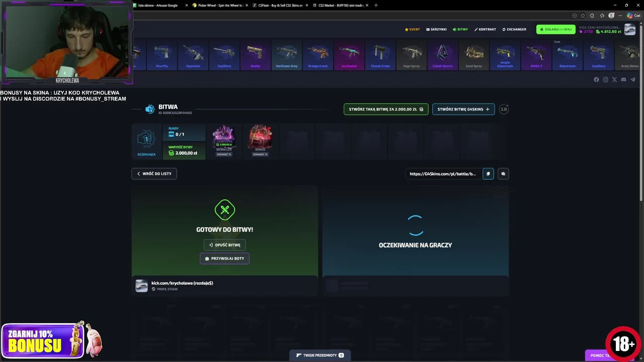Click the Buddy skin drop
The width and height of the screenshot is (644, 362).
pos(256,56)
